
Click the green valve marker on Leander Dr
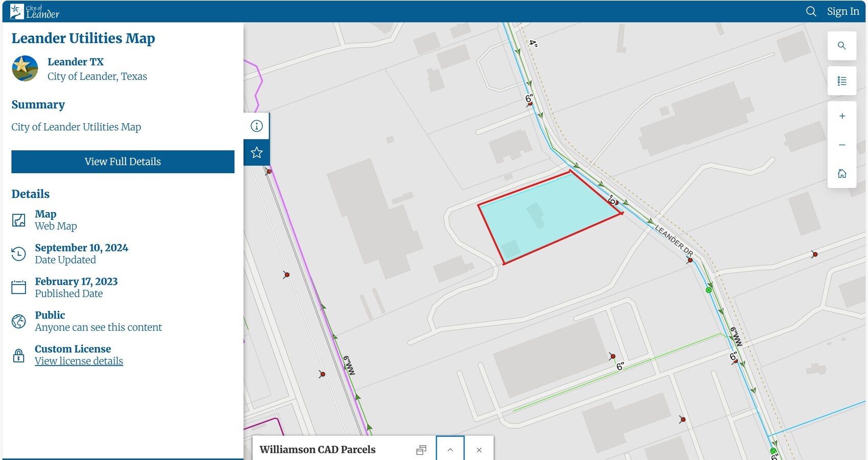click(x=709, y=290)
